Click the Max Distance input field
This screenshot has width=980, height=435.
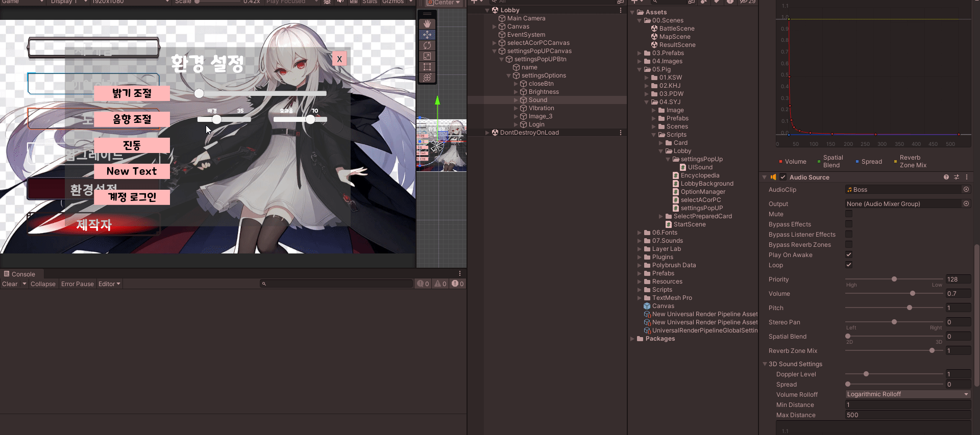[908, 415]
